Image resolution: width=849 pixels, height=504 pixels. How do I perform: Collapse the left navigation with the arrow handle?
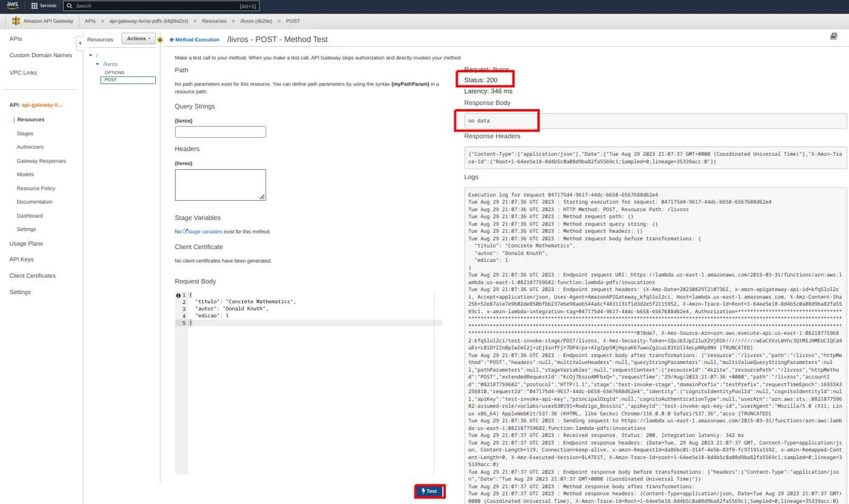click(79, 44)
